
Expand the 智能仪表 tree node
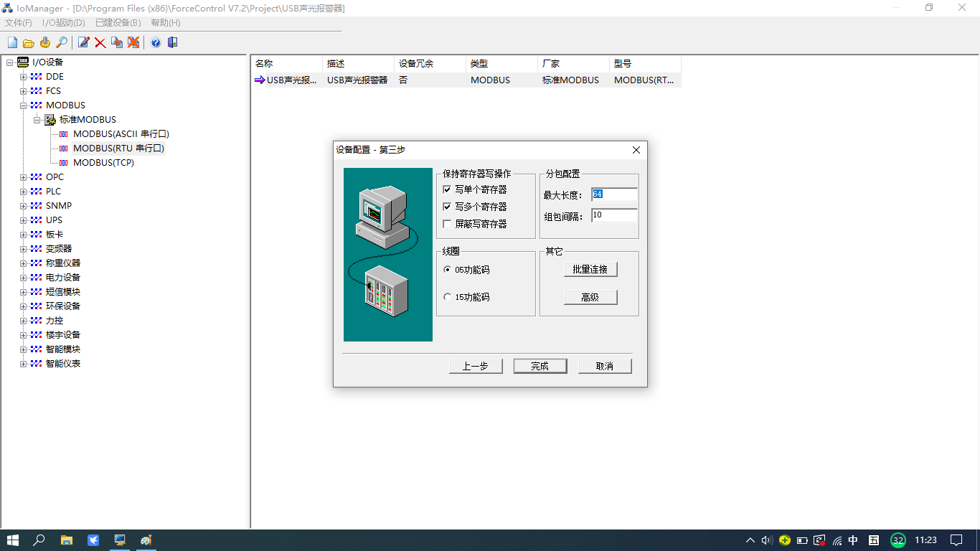coord(23,364)
